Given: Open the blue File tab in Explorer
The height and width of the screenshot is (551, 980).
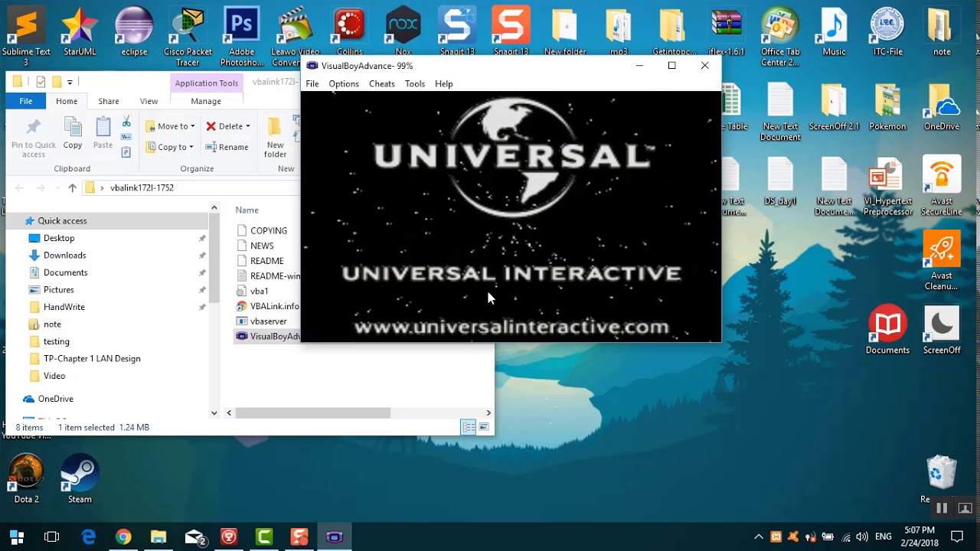Looking at the screenshot, I should point(26,101).
